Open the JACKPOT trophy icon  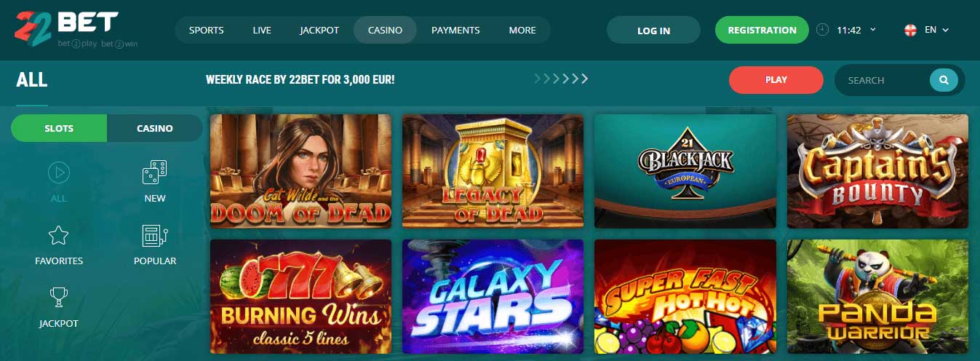[x=58, y=298]
